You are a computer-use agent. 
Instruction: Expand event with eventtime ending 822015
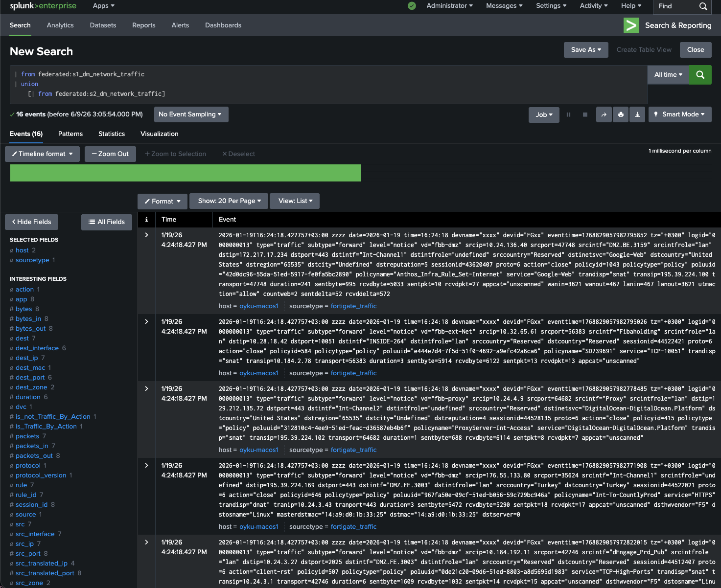146,543
